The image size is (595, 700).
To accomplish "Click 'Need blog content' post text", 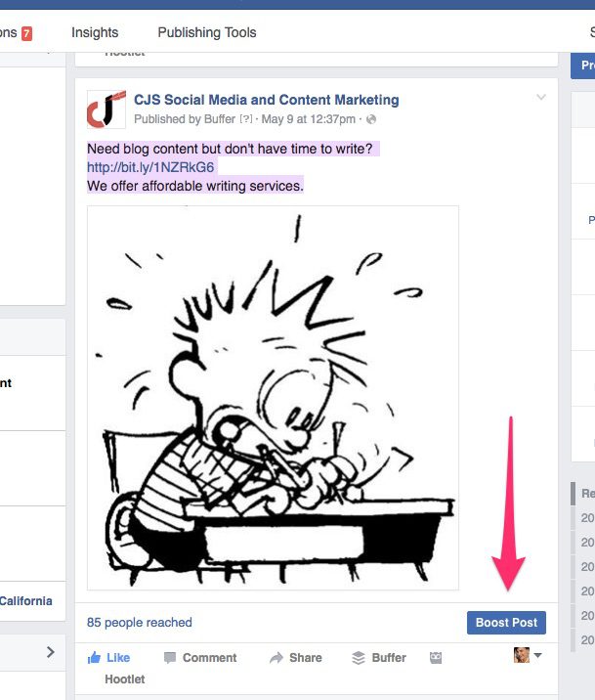I will pos(230,149).
